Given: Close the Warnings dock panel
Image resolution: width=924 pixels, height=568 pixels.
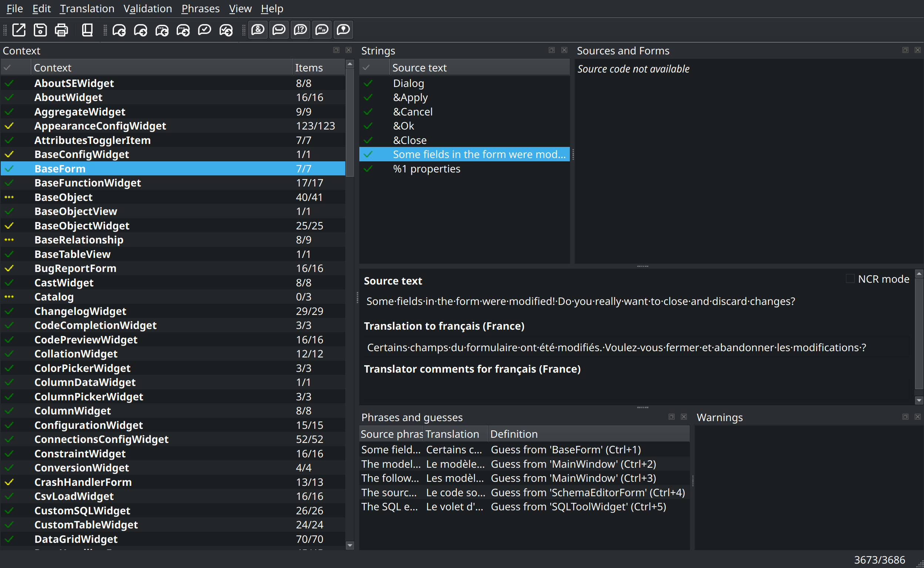Looking at the screenshot, I should click(x=918, y=417).
